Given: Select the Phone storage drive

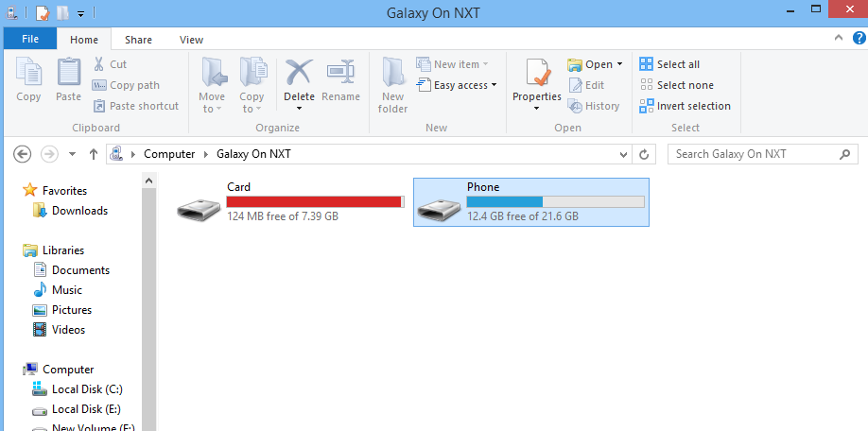Looking at the screenshot, I should click(x=531, y=202).
